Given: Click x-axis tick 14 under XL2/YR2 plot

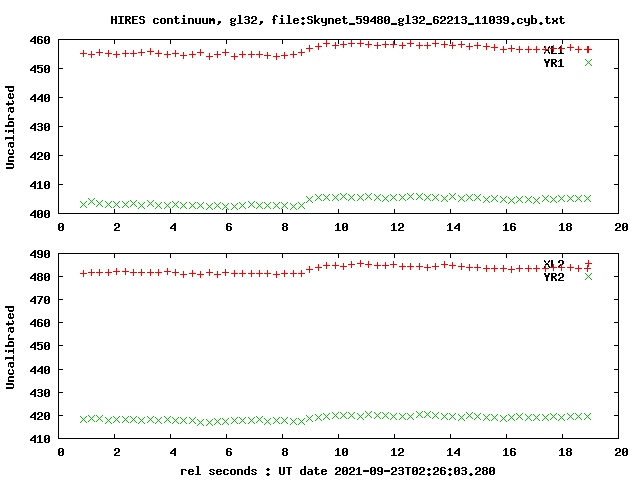Looking at the screenshot, I should 453,452.
